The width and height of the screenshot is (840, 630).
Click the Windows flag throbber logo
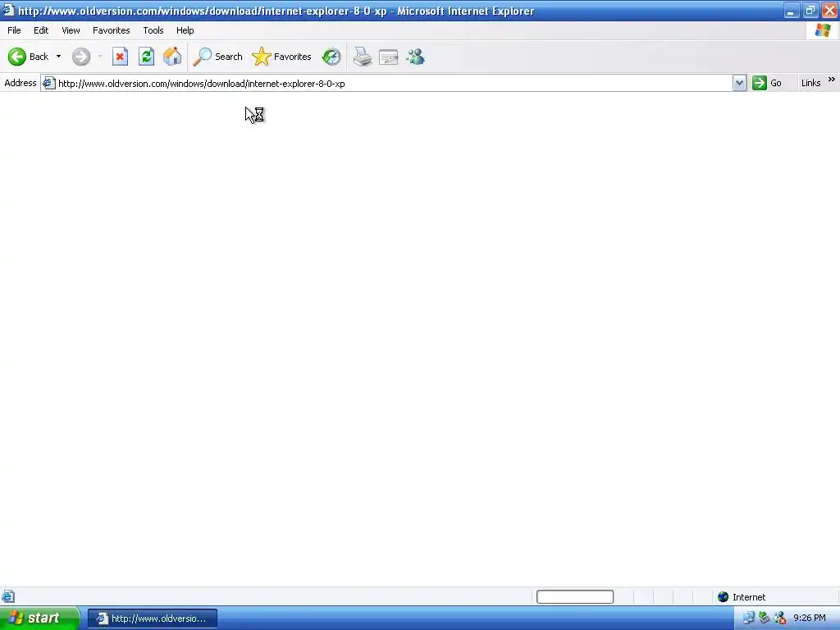tap(823, 30)
